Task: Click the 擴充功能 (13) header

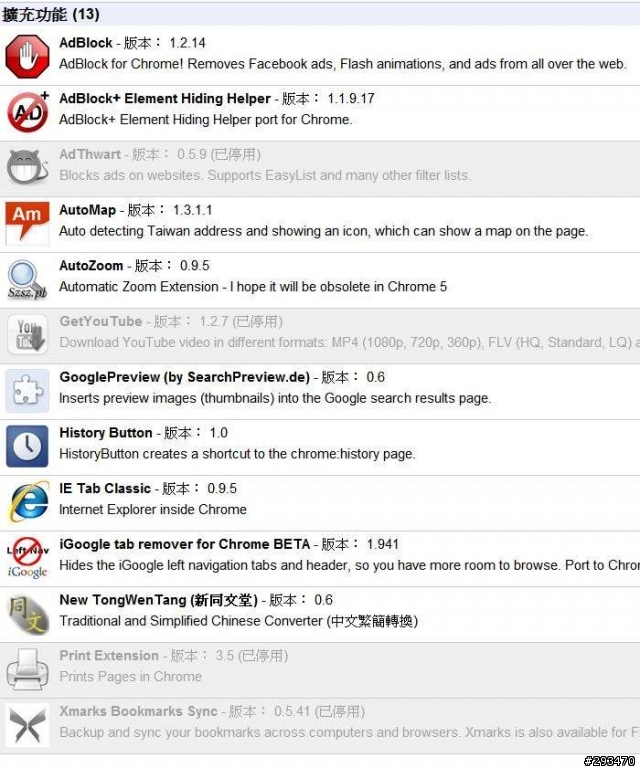Action: point(51,14)
